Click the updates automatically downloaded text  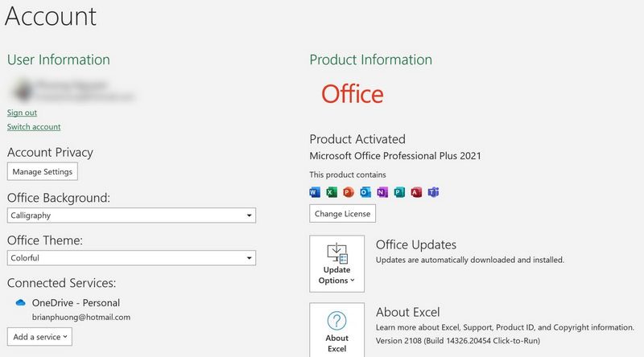click(470, 260)
